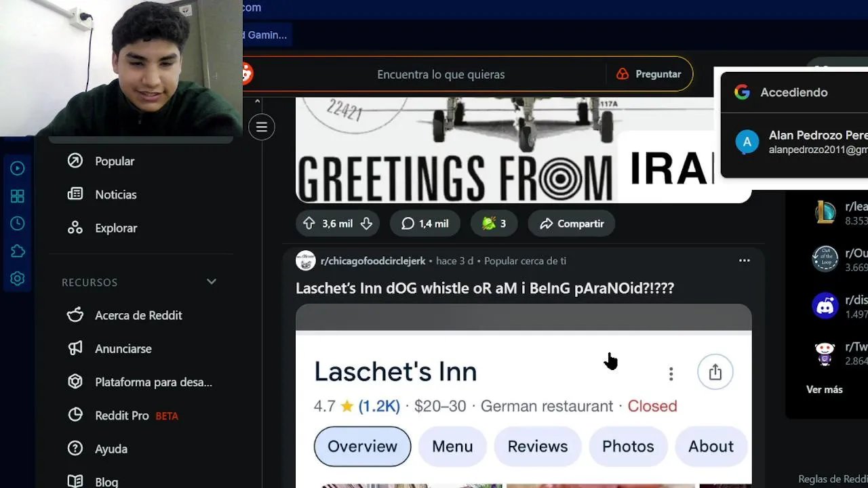Open the r/Tw community snoo icon
868x488 pixels.
[825, 353]
